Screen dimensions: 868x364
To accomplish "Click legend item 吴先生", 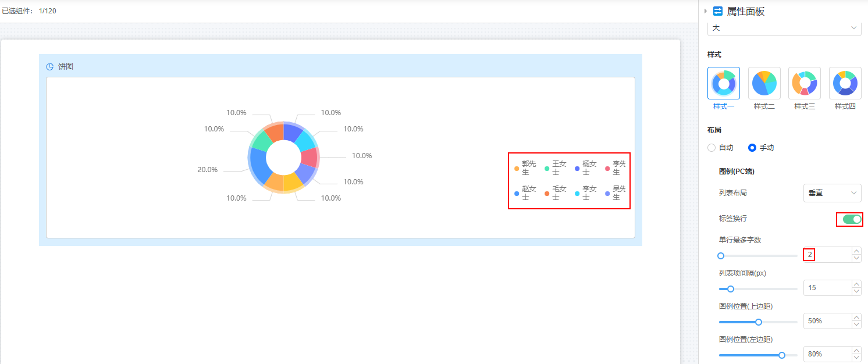I will (x=616, y=193).
